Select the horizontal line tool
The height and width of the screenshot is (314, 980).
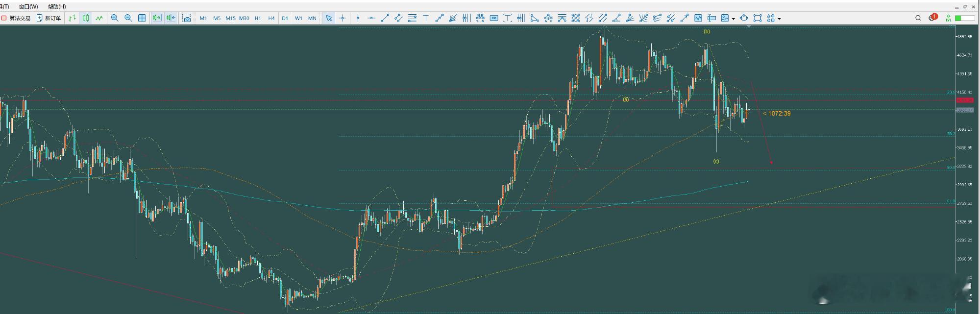coord(371,18)
